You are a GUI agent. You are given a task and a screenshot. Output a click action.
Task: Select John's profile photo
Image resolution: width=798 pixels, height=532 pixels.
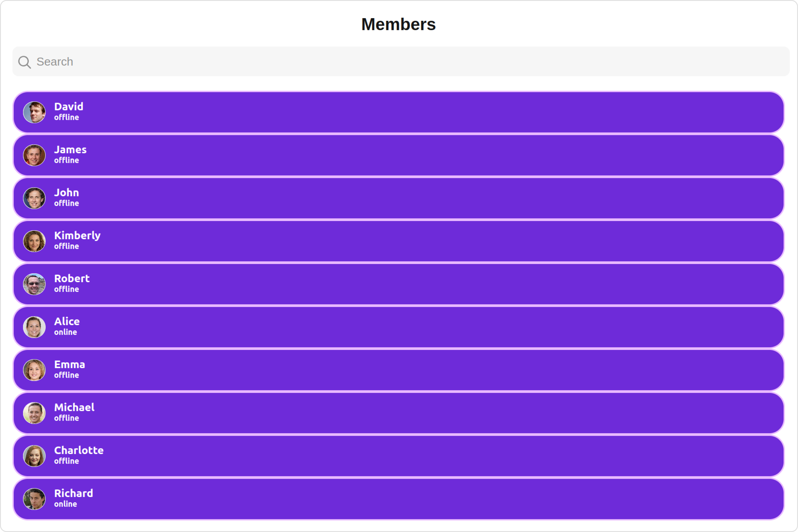(x=34, y=198)
